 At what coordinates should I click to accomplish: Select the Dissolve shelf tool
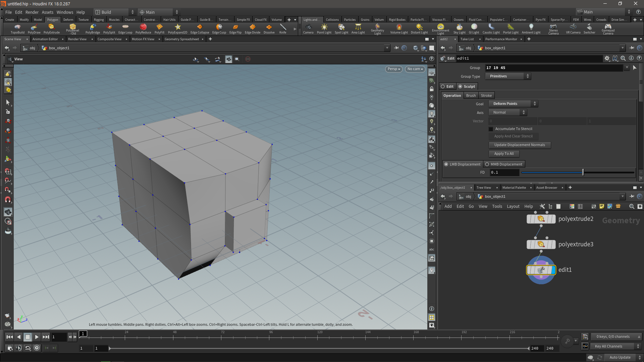[269, 28]
